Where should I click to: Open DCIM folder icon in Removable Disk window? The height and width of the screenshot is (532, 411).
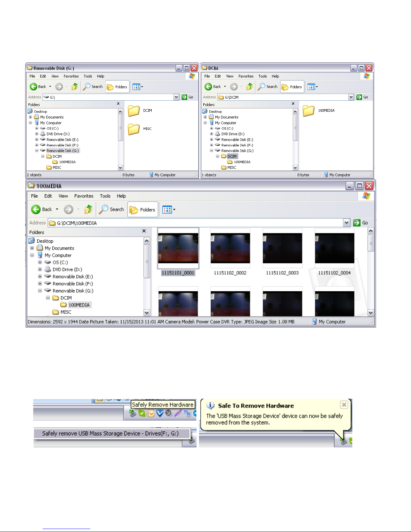134,110
